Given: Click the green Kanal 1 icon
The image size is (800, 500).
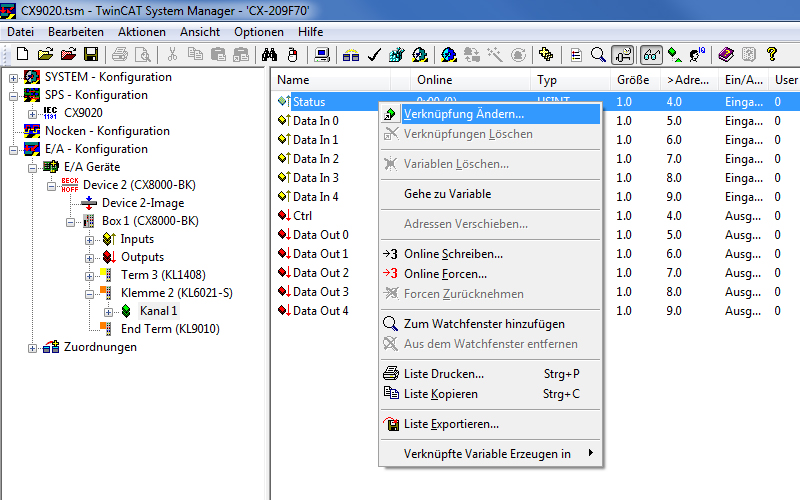Looking at the screenshot, I should (x=126, y=311).
